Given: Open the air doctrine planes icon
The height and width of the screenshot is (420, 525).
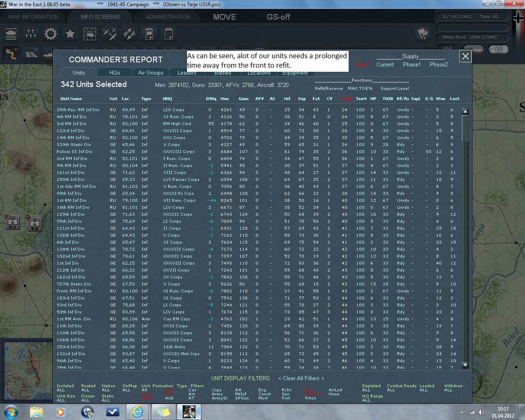Looking at the screenshot, I should [x=110, y=34].
